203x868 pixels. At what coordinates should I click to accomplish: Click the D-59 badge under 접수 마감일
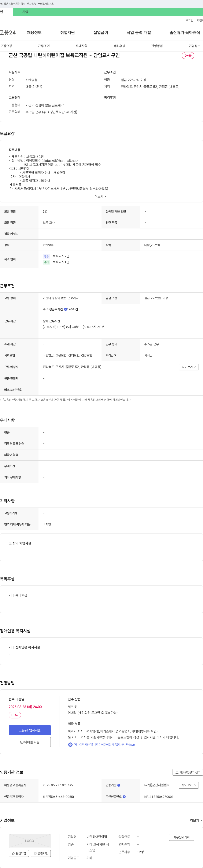coord(15,715)
